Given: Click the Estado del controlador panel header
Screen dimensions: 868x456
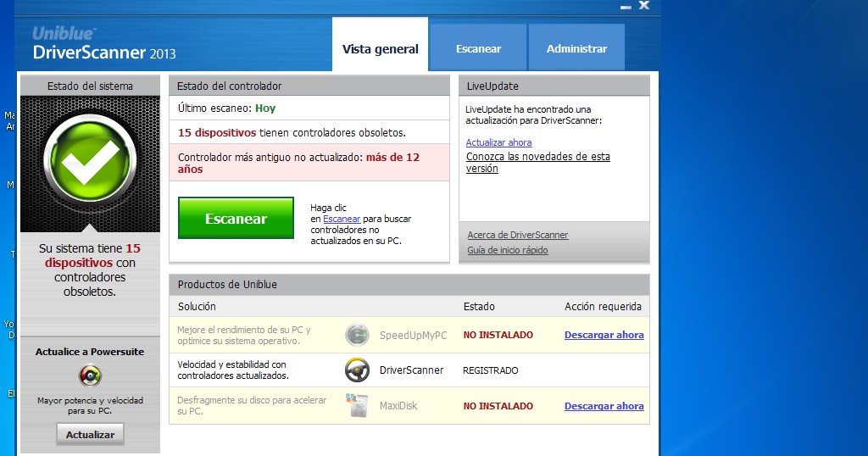Looking at the screenshot, I should (x=309, y=86).
